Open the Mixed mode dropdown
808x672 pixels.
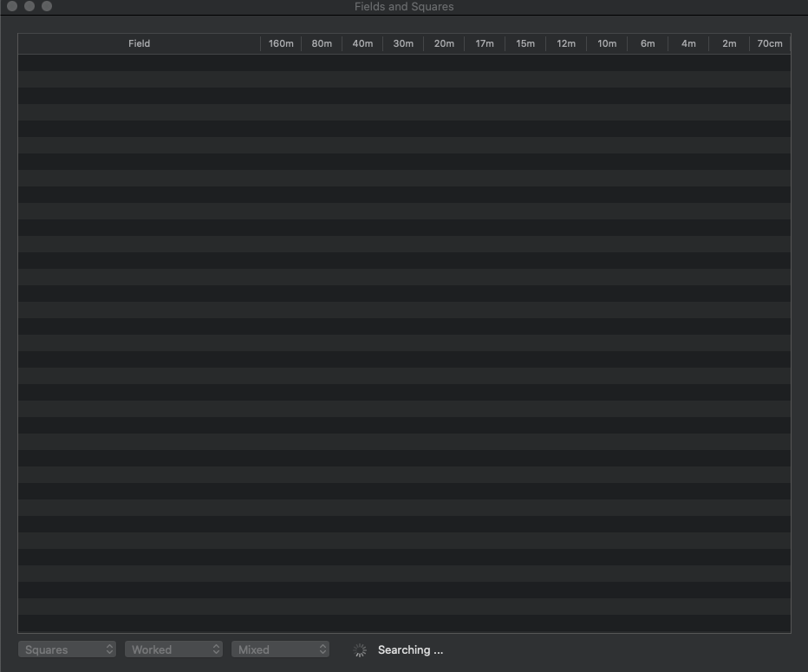point(280,649)
